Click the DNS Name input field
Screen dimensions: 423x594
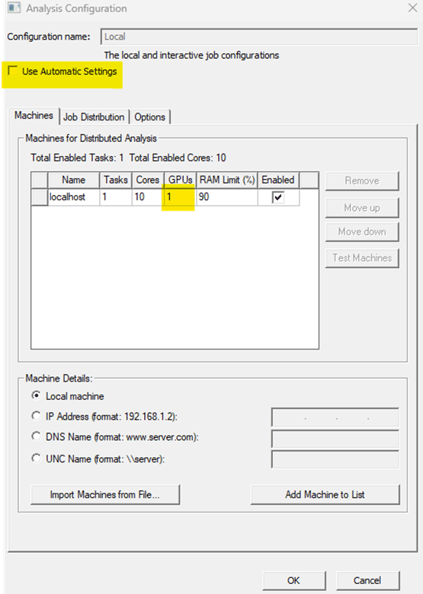point(335,438)
